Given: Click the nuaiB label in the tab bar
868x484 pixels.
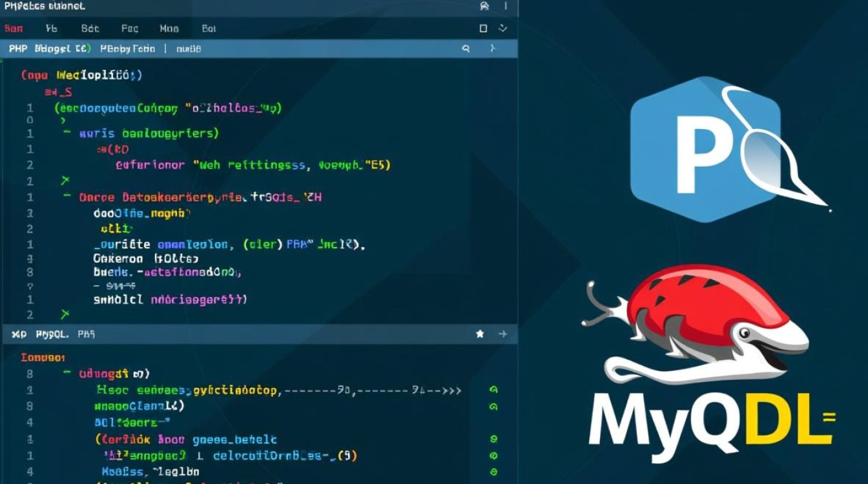Looking at the screenshot, I should point(189,48).
